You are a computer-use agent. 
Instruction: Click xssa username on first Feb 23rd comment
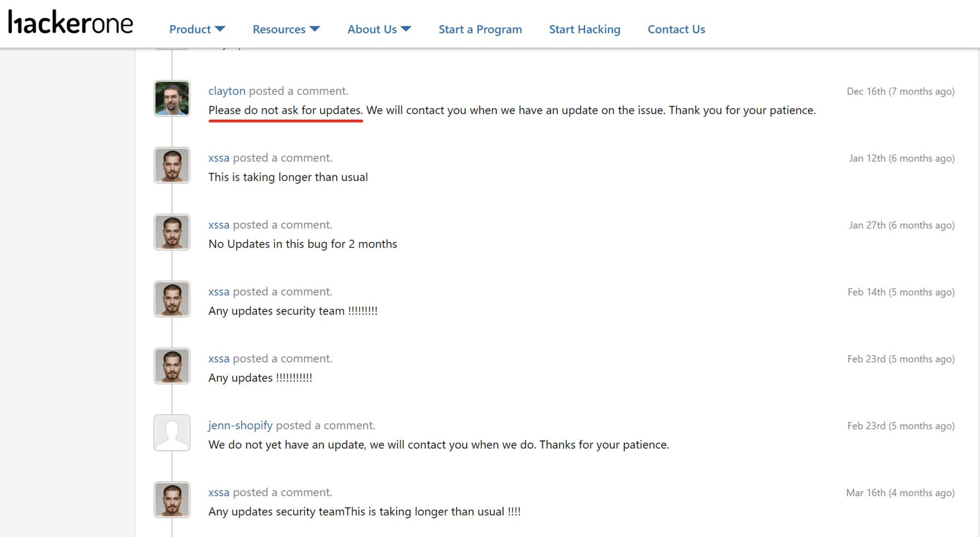[x=219, y=358]
